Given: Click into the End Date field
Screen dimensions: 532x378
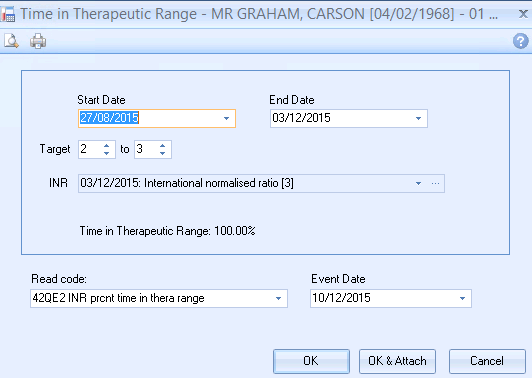Looking at the screenshot, I should (342, 118).
